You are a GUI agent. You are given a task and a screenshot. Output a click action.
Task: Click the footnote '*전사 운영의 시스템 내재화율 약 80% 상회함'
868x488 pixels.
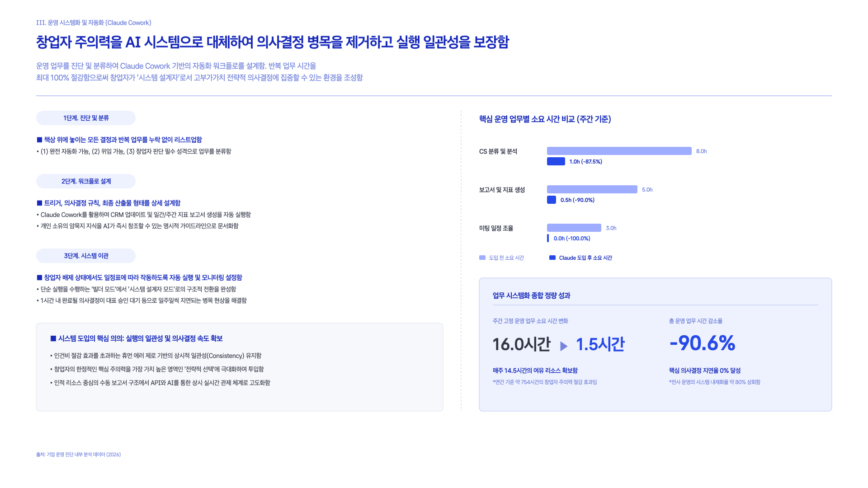715,382
